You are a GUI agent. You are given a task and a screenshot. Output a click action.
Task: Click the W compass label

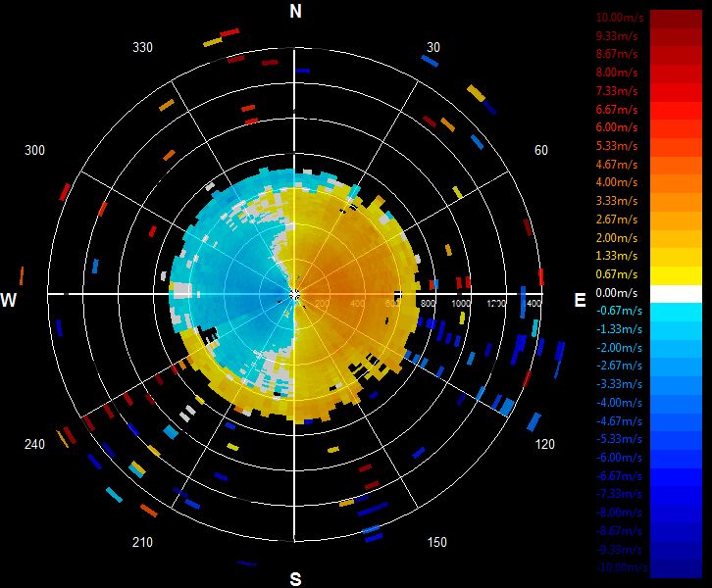click(x=8, y=300)
